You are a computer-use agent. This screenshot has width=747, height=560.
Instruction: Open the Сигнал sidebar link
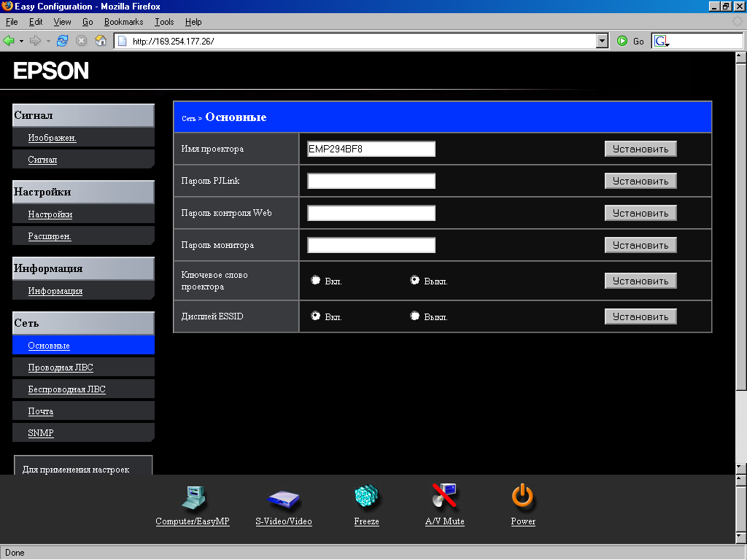[42, 160]
